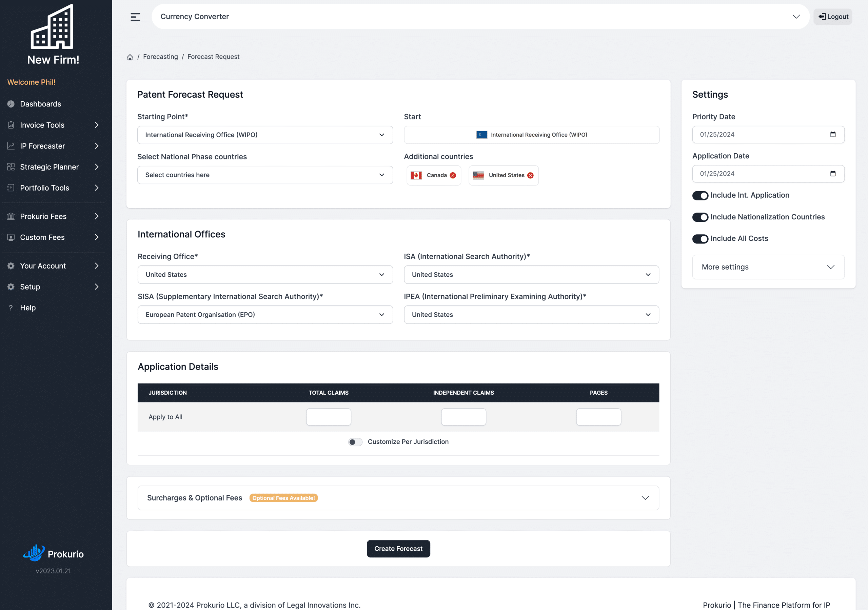The width and height of the screenshot is (868, 610).
Task: Open the Prokurio Fees menu
Action: 53,216
